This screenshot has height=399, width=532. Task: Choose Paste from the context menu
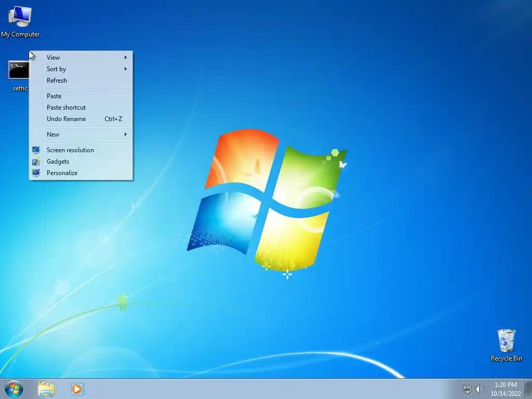pyautogui.click(x=81, y=96)
